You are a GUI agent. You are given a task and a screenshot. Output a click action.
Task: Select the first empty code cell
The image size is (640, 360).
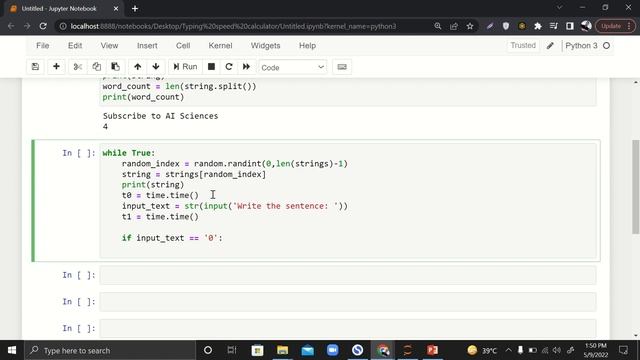[x=348, y=276]
